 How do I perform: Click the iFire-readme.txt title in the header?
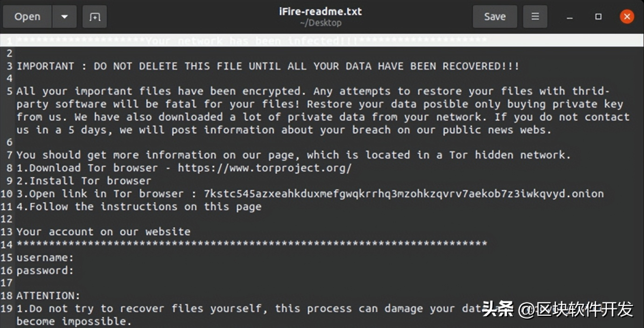[x=320, y=12]
